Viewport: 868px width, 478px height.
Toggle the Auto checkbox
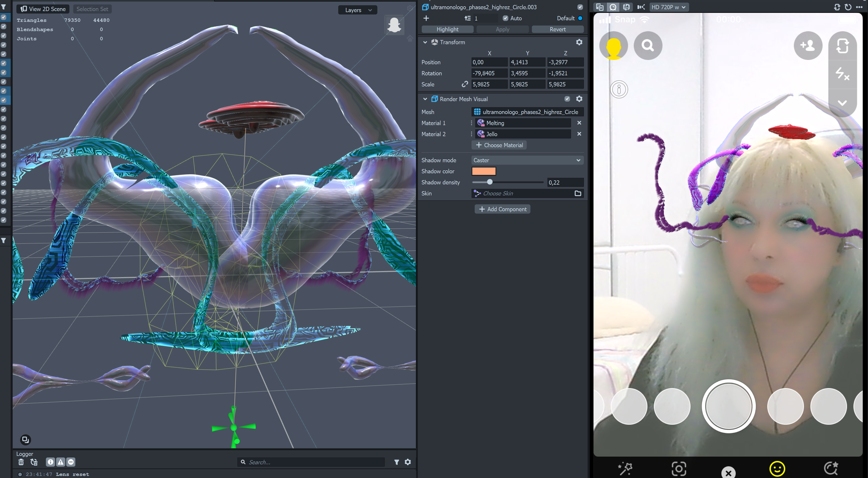tap(505, 18)
